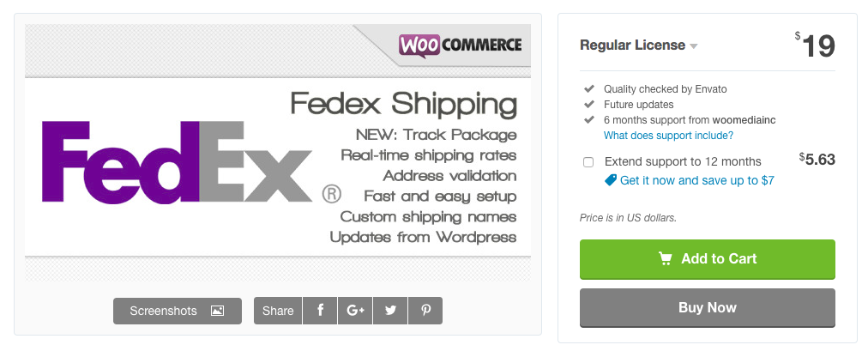Tweet this item using the Twitter icon
The height and width of the screenshot is (351, 868).
coord(390,311)
